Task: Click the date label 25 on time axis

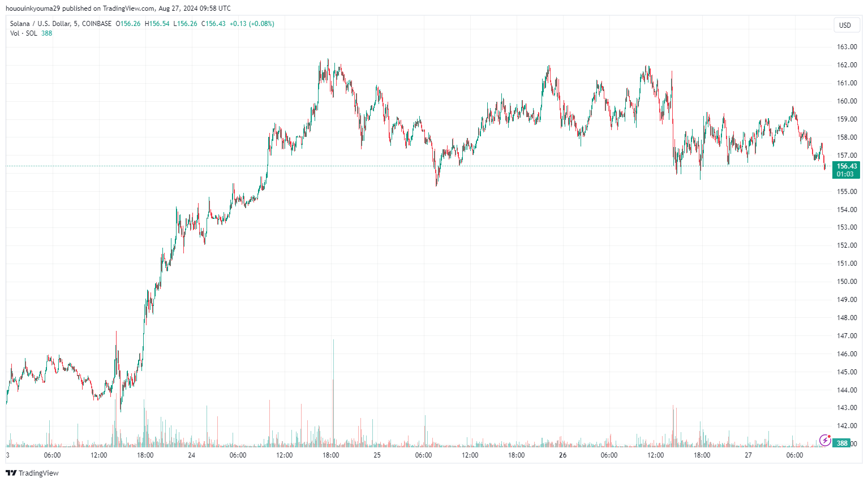Action: 377,455
